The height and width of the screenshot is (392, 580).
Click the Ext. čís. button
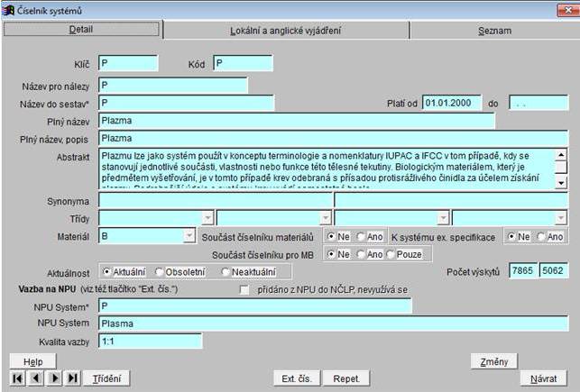(295, 378)
